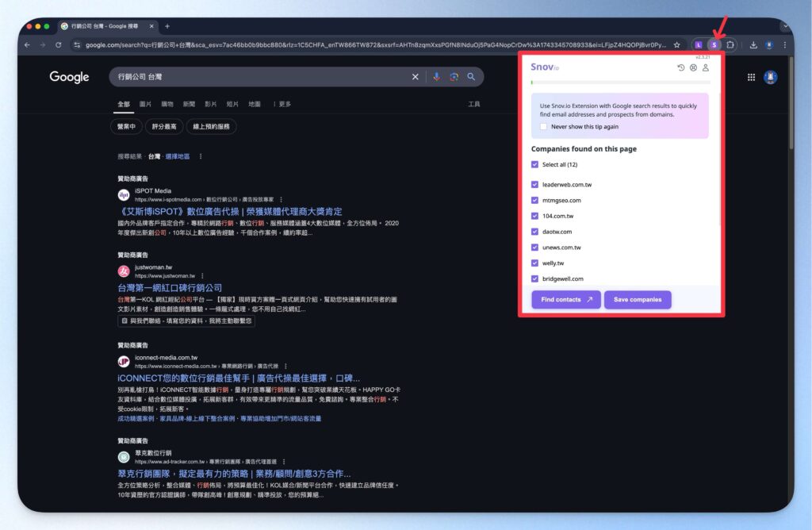Click inside the Google search input

tap(259, 77)
